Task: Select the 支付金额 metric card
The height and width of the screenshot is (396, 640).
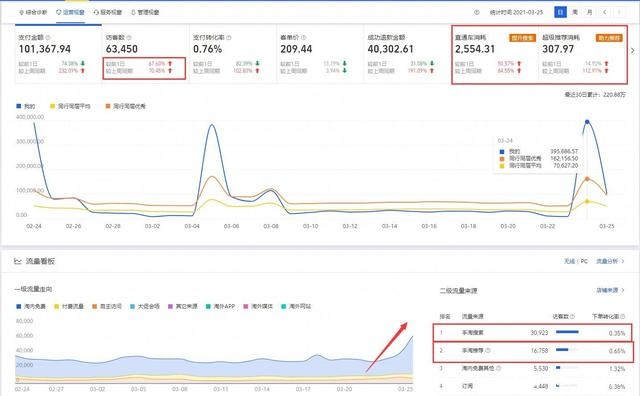Action: 58,54
